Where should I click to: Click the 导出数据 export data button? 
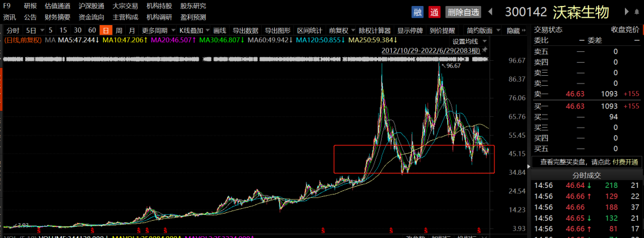click(246, 30)
